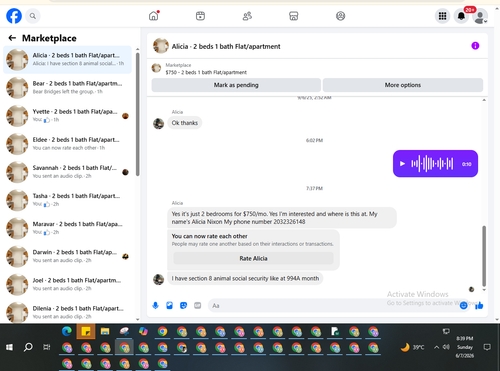
Task: Open the Facebook home logo
Action: pos(14,16)
